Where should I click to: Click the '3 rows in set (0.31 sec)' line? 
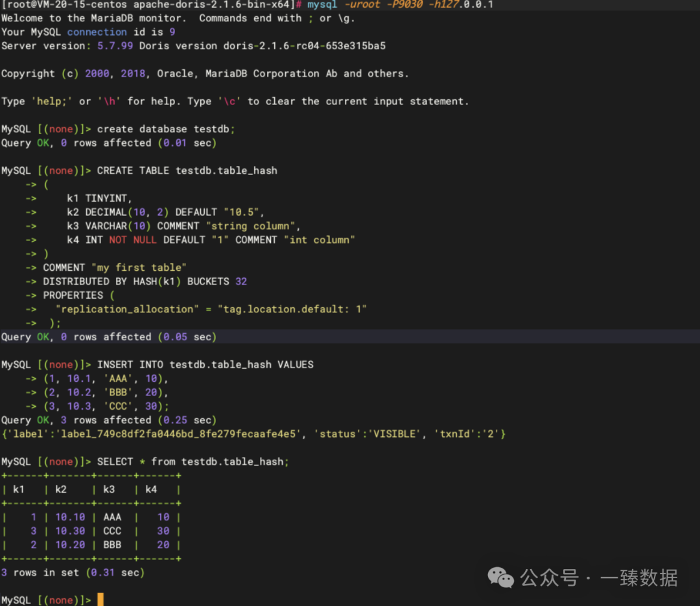[x=73, y=572]
